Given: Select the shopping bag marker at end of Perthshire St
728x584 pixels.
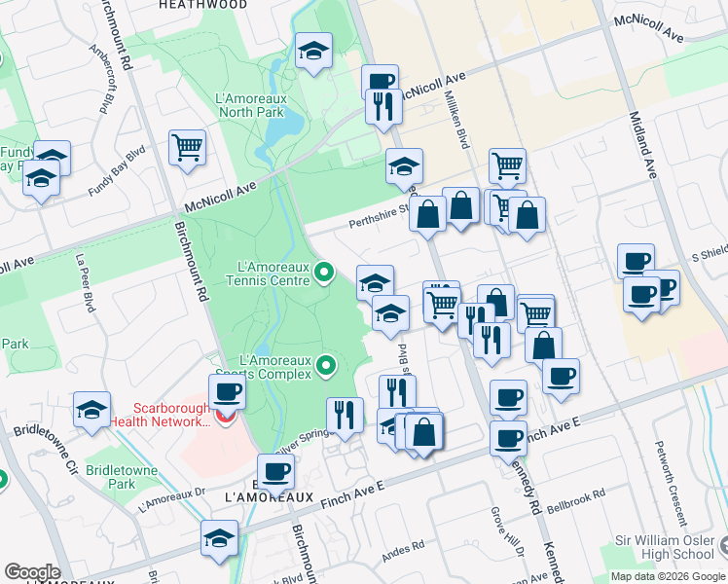Looking at the screenshot, I should (427, 214).
